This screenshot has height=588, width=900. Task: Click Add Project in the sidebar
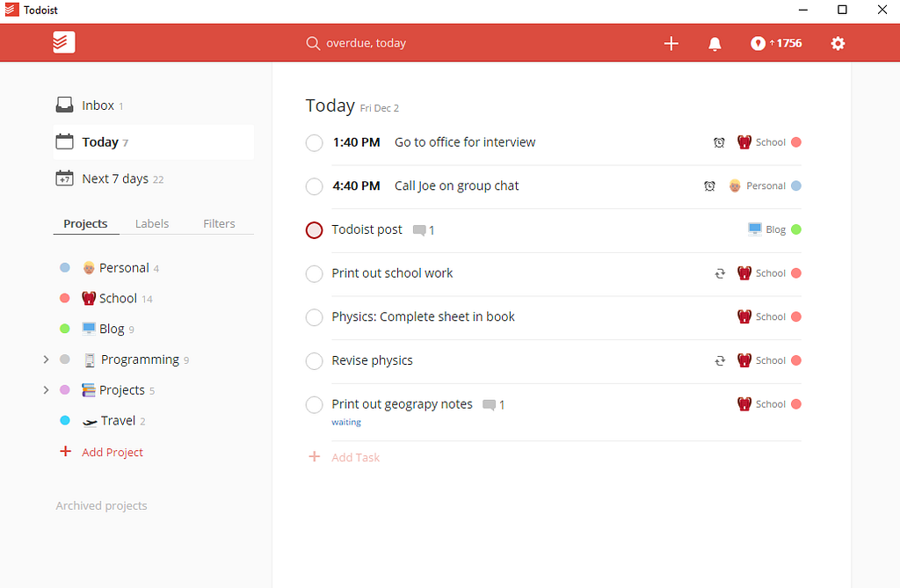[100, 452]
